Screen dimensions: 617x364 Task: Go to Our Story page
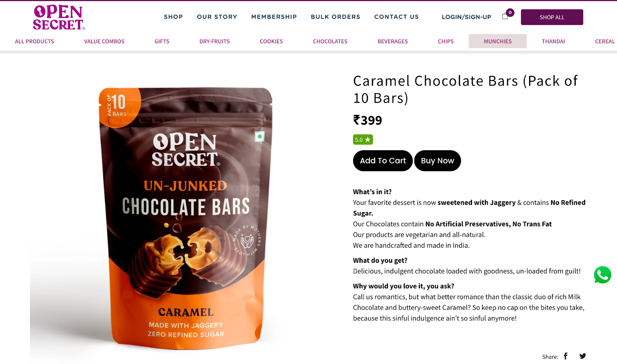coord(217,17)
